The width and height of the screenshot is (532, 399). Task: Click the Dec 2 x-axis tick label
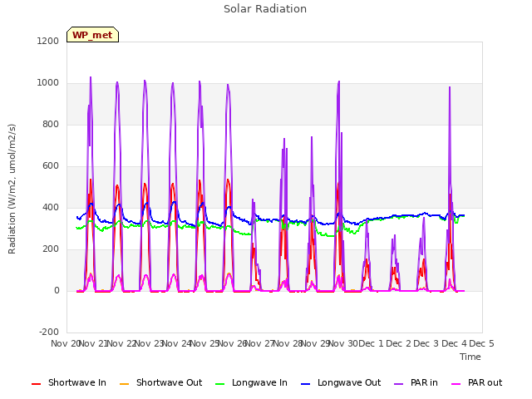tap(399, 343)
